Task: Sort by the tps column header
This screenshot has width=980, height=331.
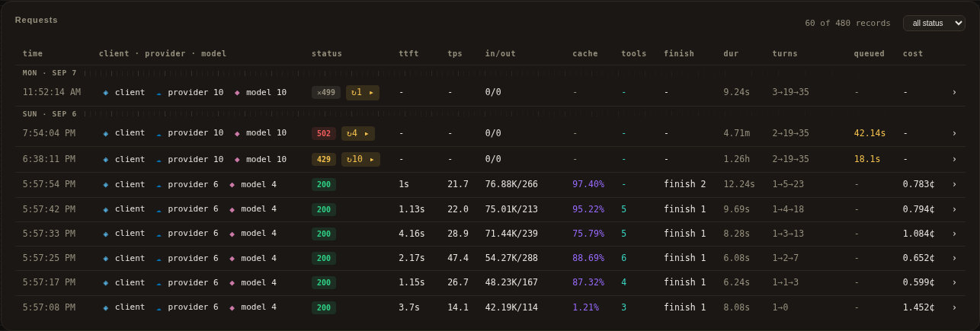Action: (455, 53)
